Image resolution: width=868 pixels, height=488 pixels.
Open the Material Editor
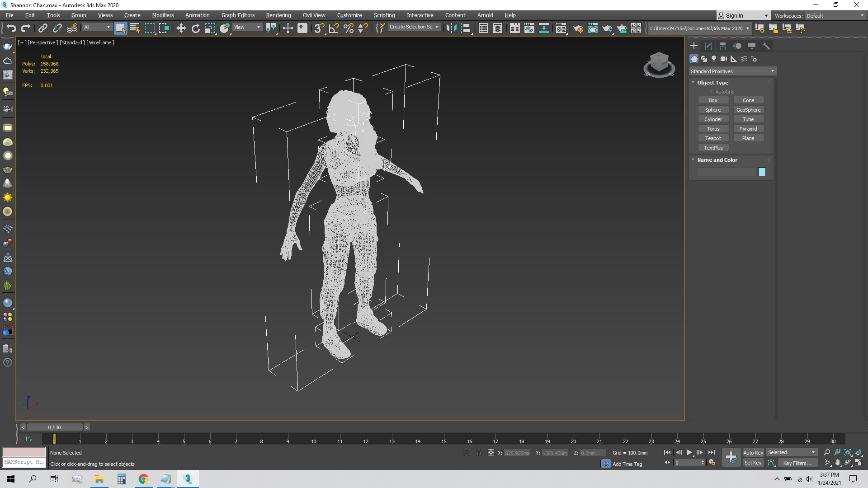(561, 28)
